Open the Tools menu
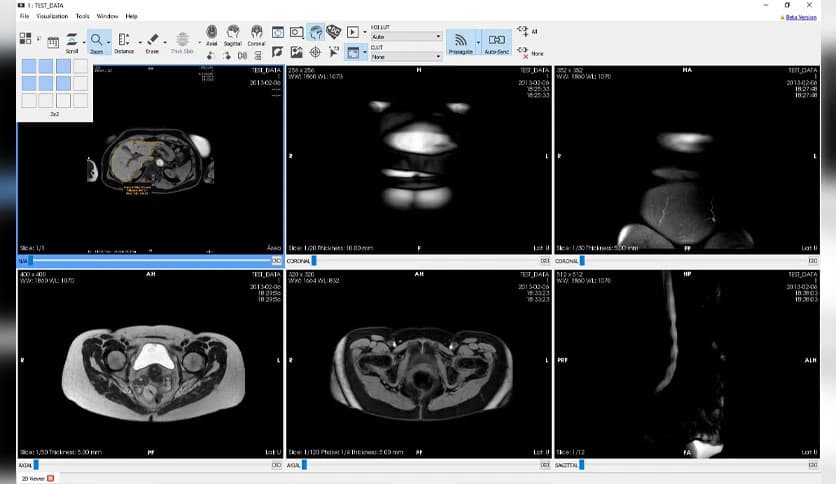The image size is (836, 484). [x=83, y=16]
